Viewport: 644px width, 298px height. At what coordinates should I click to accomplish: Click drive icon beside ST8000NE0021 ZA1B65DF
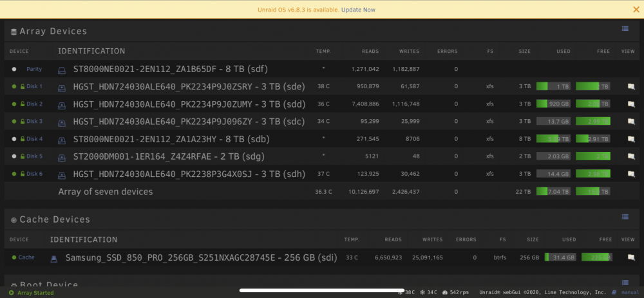[x=62, y=70]
